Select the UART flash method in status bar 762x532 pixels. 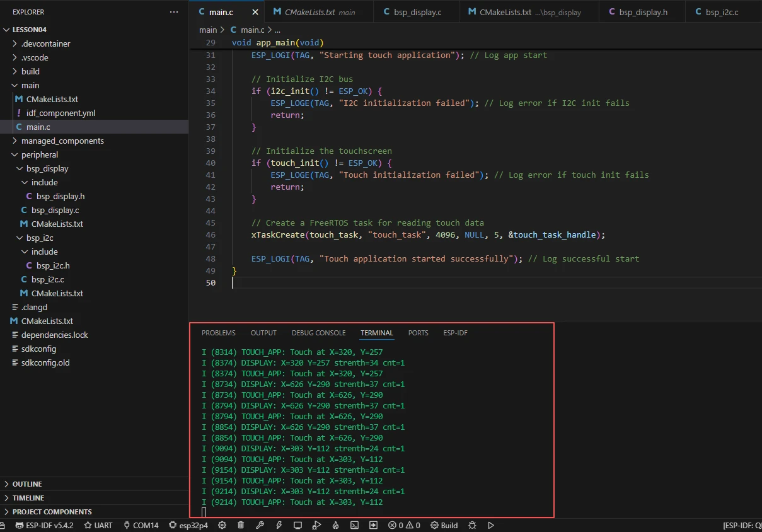point(98,525)
